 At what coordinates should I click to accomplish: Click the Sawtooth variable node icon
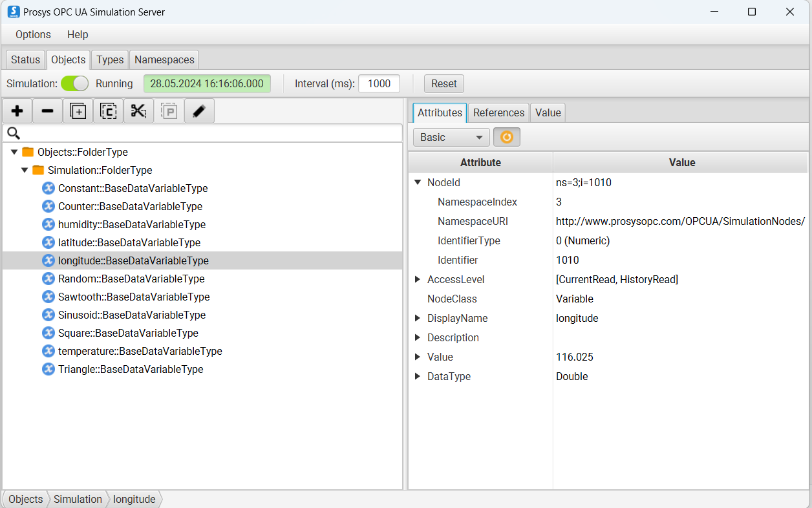point(48,297)
